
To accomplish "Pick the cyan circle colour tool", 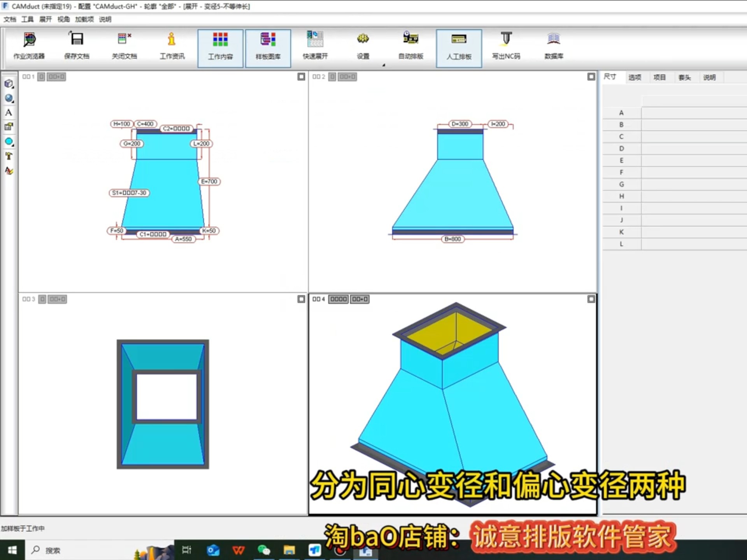I will coord(9,142).
